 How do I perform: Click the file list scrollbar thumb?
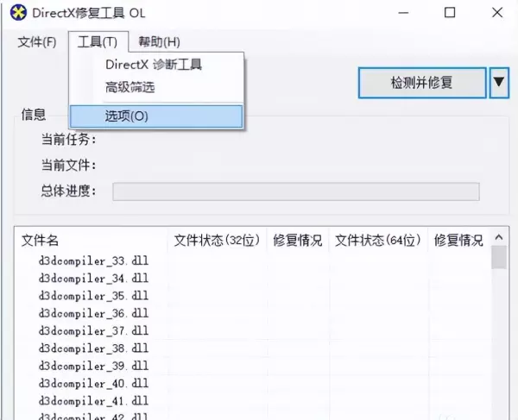(499, 258)
